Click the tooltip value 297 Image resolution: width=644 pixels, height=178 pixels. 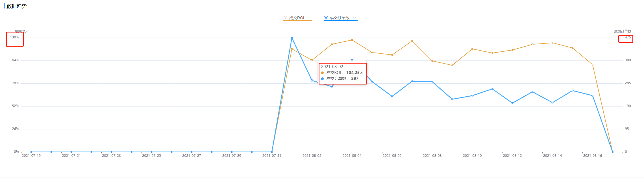(355, 79)
